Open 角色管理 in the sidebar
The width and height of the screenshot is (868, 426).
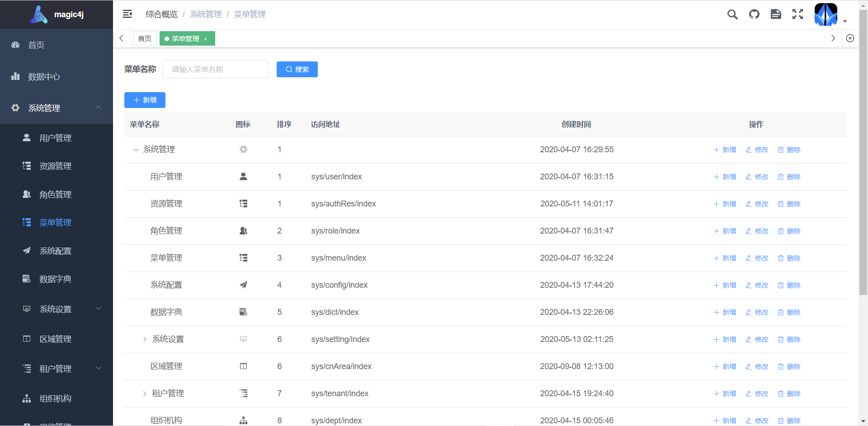pos(57,194)
